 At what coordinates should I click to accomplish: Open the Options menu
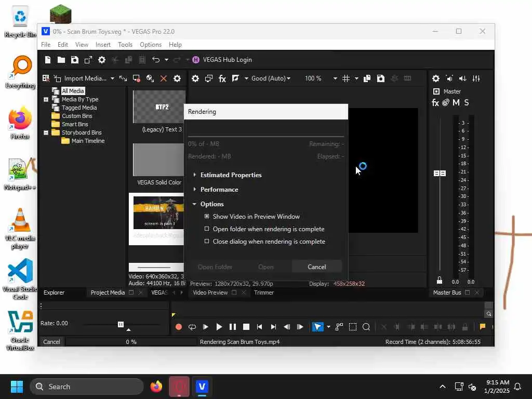pos(151,45)
